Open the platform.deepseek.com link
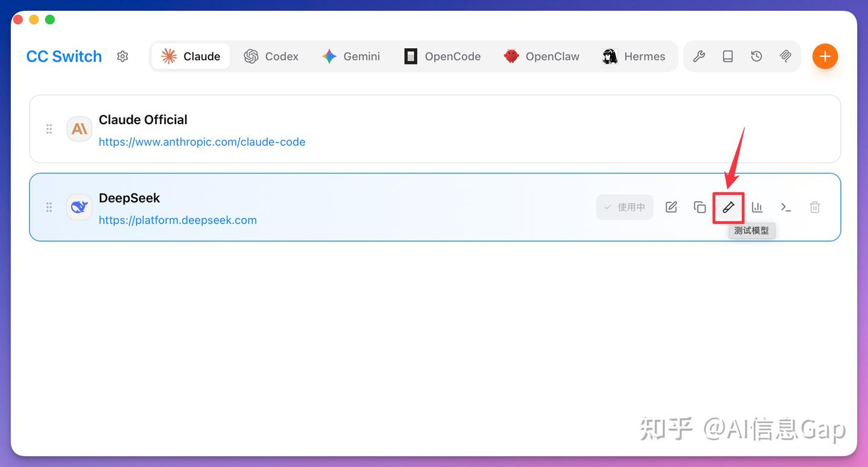 pos(178,221)
